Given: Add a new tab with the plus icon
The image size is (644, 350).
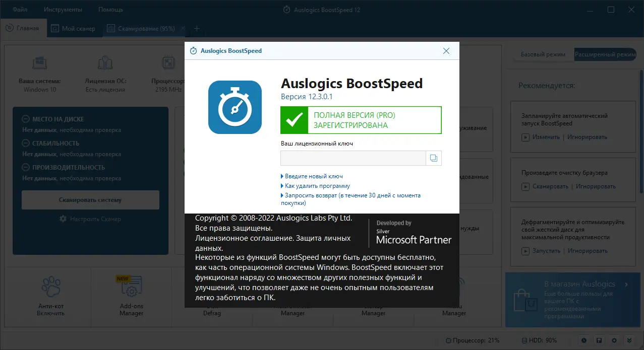Looking at the screenshot, I should 197,28.
